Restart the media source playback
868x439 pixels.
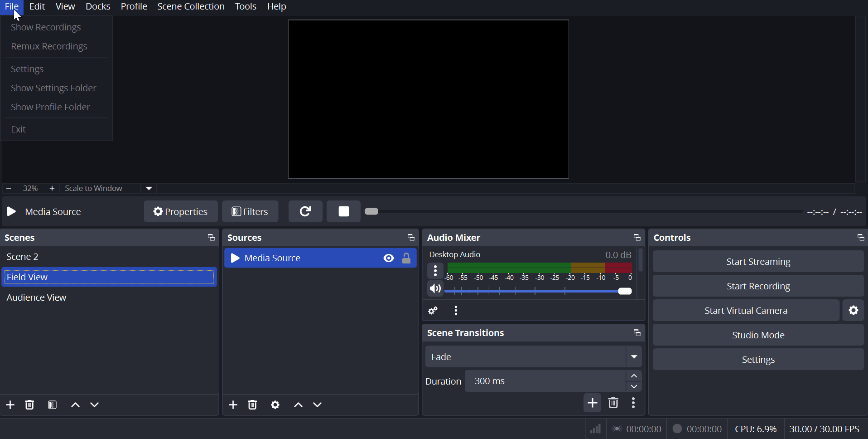tap(305, 211)
